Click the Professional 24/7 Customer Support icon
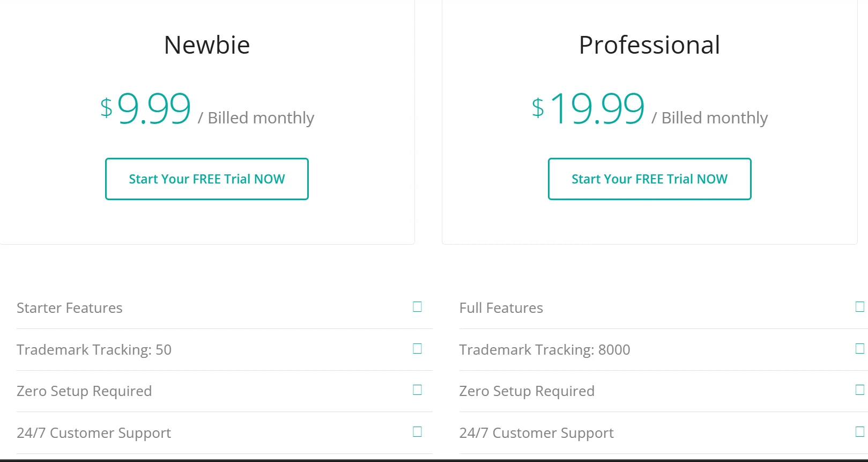The image size is (868, 462). pos(859,432)
